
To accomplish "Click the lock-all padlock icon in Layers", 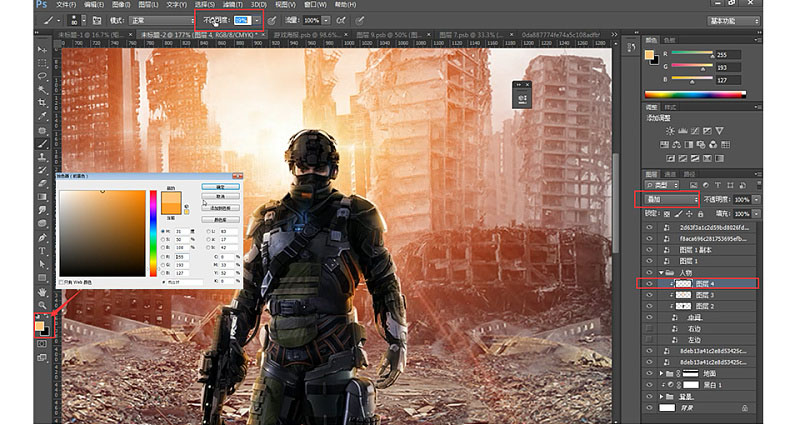I will coord(701,214).
